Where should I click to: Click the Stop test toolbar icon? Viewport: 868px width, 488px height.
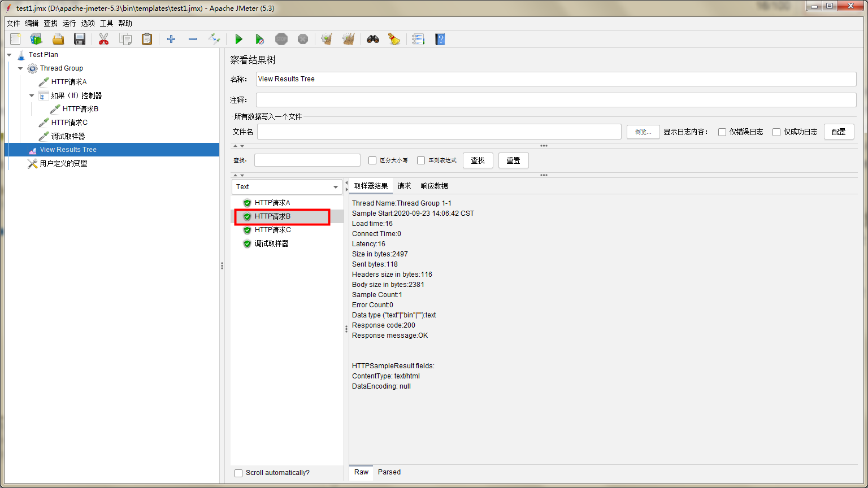pyautogui.click(x=281, y=39)
